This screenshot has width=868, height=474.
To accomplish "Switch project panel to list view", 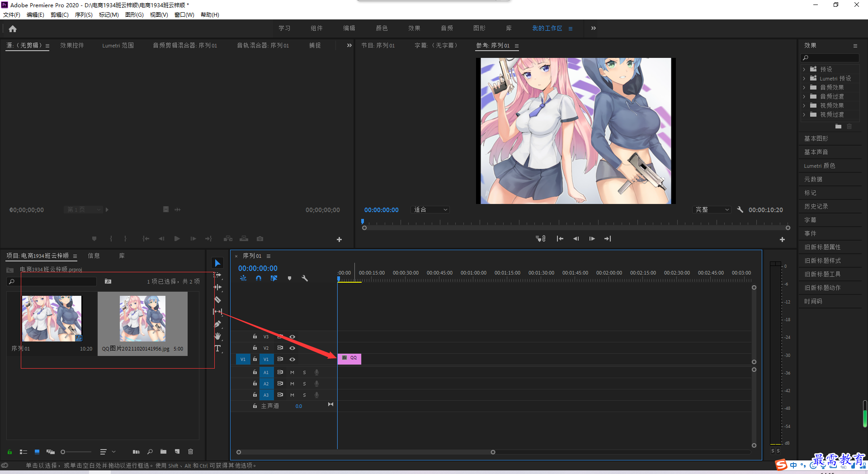I will (x=24, y=451).
